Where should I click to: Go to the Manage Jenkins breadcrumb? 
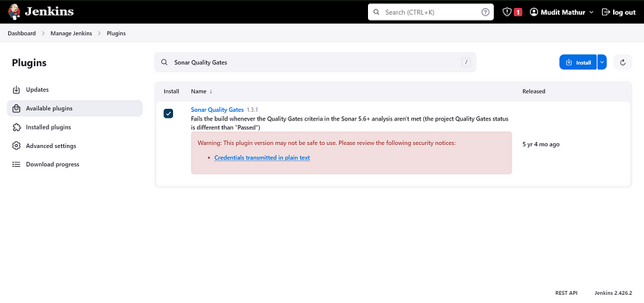pyautogui.click(x=71, y=33)
